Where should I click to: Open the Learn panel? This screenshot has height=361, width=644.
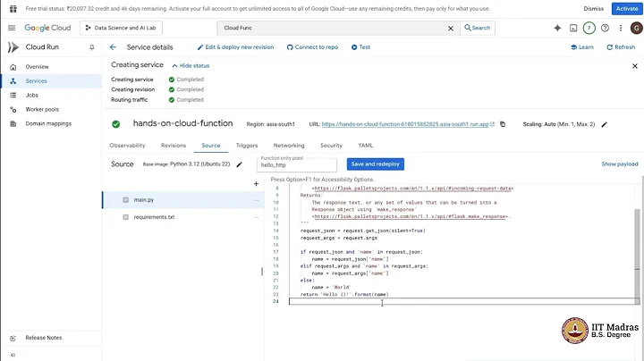click(x=582, y=47)
